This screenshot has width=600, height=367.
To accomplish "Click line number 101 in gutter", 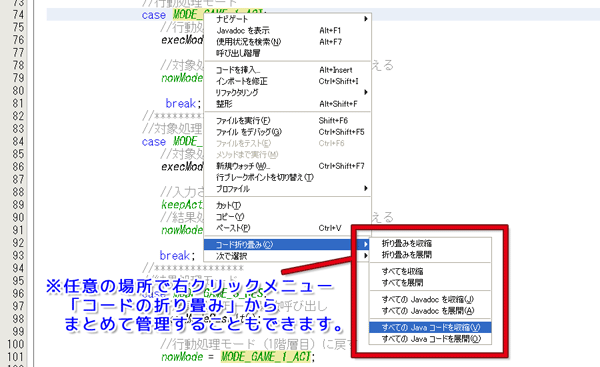I will (x=15, y=357).
